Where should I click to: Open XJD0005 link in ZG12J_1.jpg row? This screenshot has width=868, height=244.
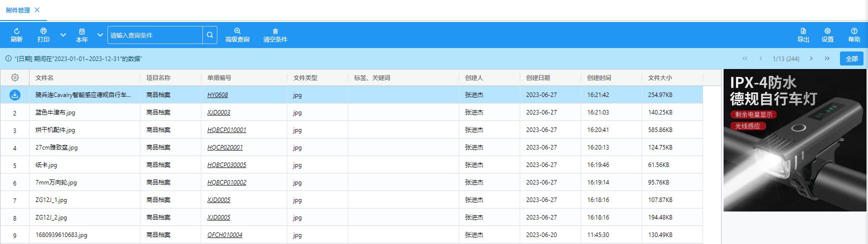coord(219,200)
